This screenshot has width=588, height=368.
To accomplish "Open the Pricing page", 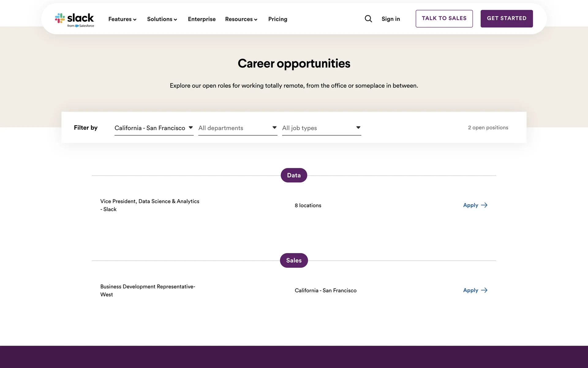I will (x=277, y=19).
